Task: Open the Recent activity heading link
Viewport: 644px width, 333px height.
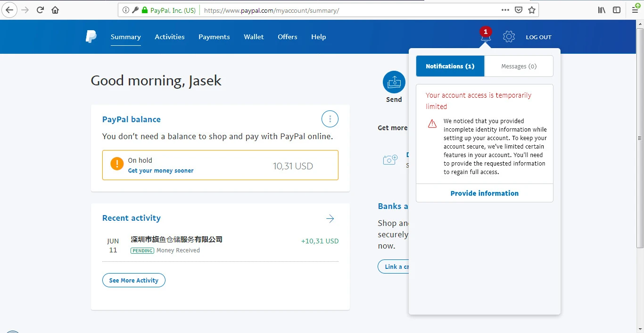Action: 132,218
